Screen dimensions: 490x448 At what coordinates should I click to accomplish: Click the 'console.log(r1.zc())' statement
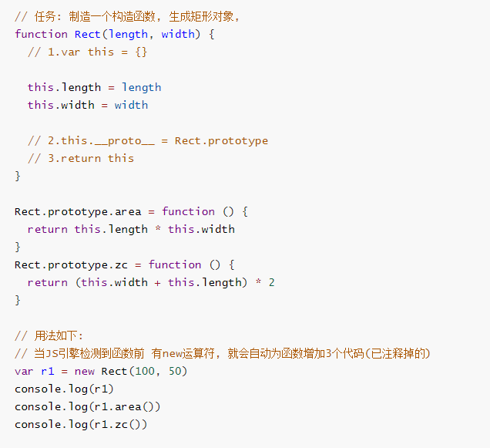click(x=81, y=424)
